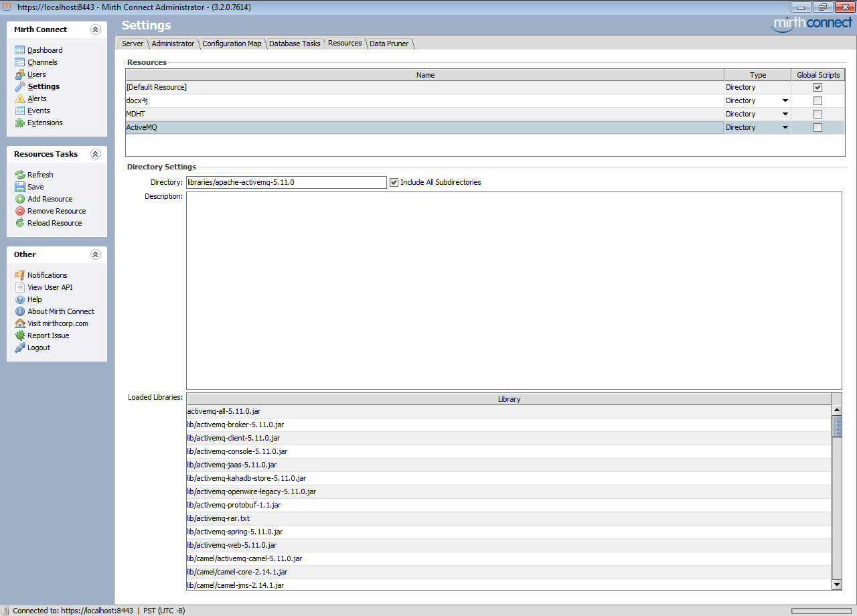This screenshot has width=857, height=616.
Task: Collapse the Mirth Connect sidebar panel
Action: [x=96, y=29]
